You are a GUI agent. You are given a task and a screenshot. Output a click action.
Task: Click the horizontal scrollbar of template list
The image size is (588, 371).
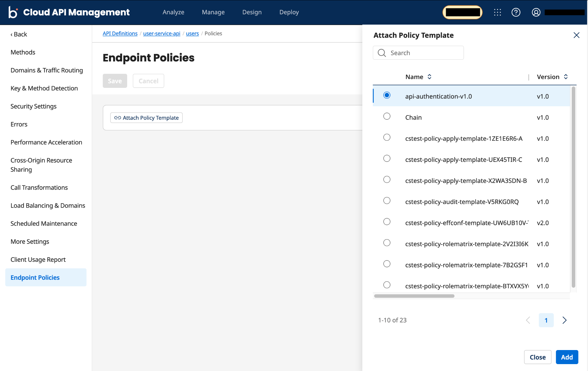click(x=414, y=296)
